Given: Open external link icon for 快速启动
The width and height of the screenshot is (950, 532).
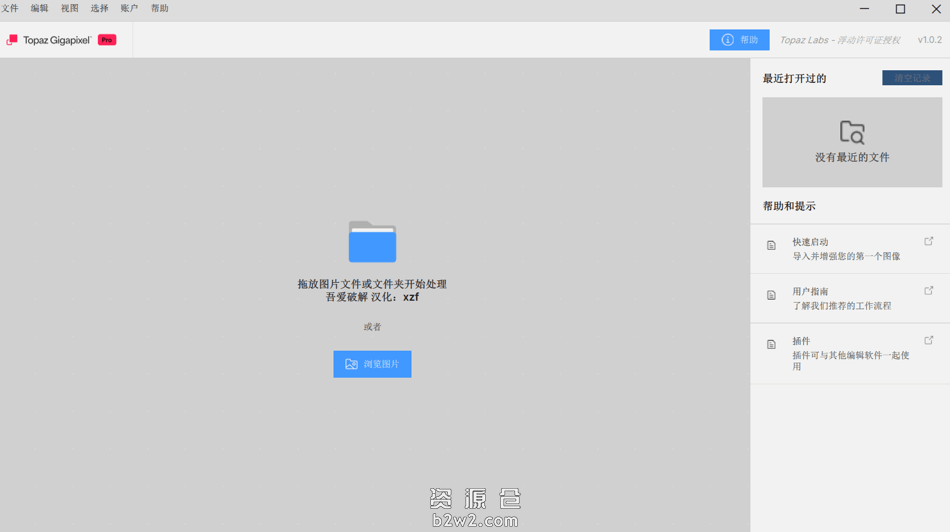Looking at the screenshot, I should [x=928, y=242].
